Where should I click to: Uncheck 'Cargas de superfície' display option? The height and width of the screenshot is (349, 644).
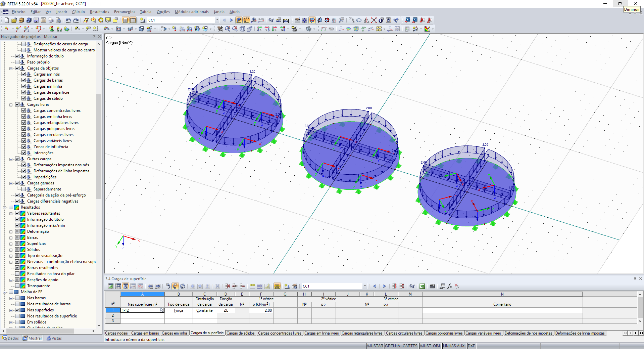(24, 92)
